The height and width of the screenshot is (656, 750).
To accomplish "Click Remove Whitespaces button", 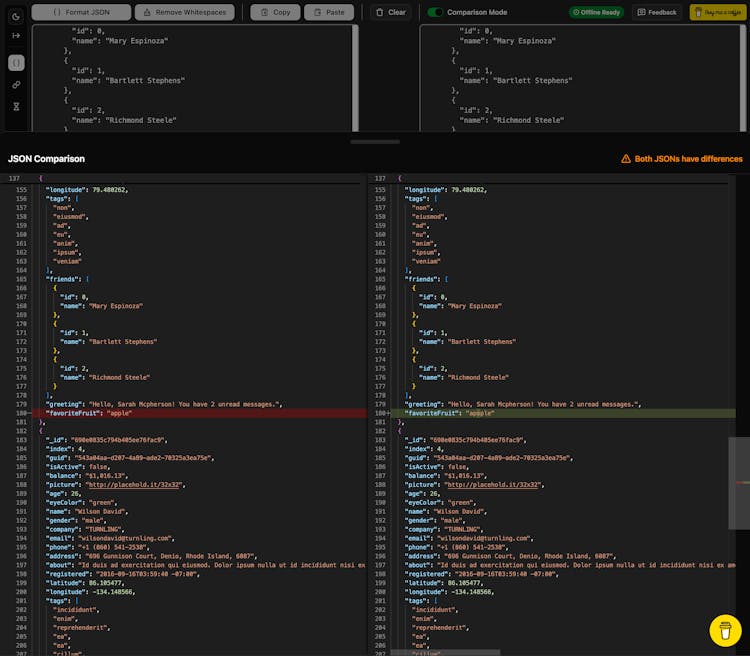I will point(185,12).
